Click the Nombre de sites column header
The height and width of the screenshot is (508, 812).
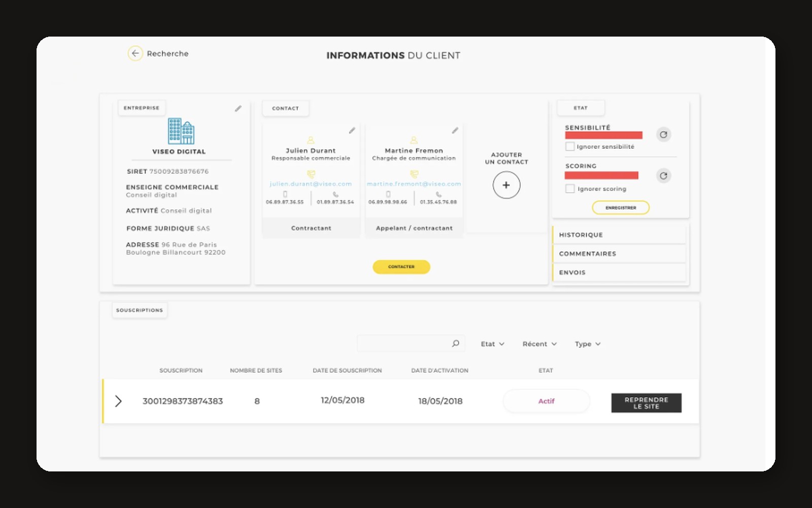tap(256, 370)
